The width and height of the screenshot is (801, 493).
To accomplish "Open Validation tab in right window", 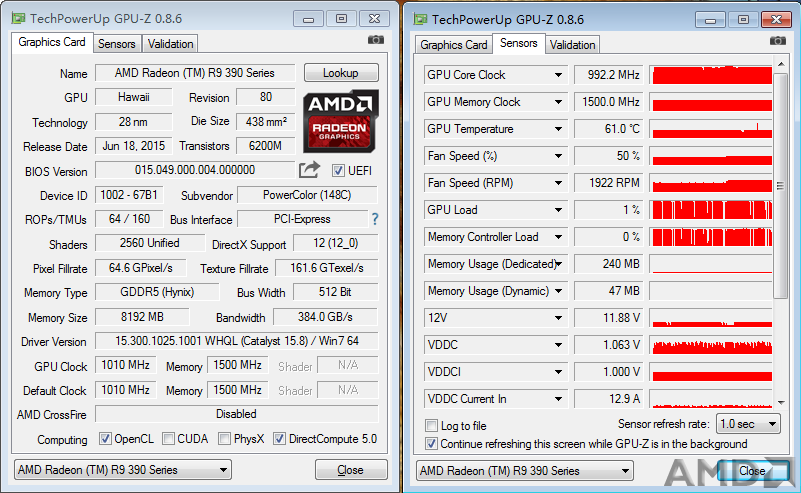I will pos(572,45).
